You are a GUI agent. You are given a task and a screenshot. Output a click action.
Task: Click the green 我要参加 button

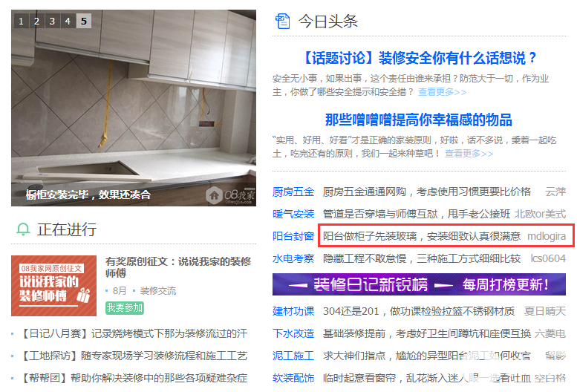124,307
